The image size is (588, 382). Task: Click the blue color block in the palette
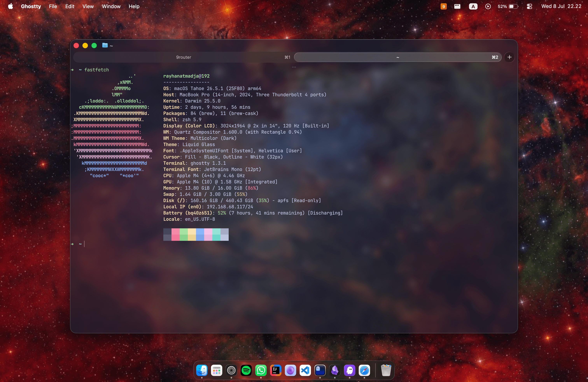200,235
